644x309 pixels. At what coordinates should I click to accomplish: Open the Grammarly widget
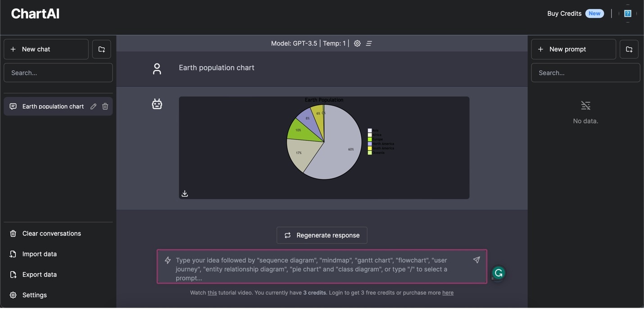[x=498, y=273]
